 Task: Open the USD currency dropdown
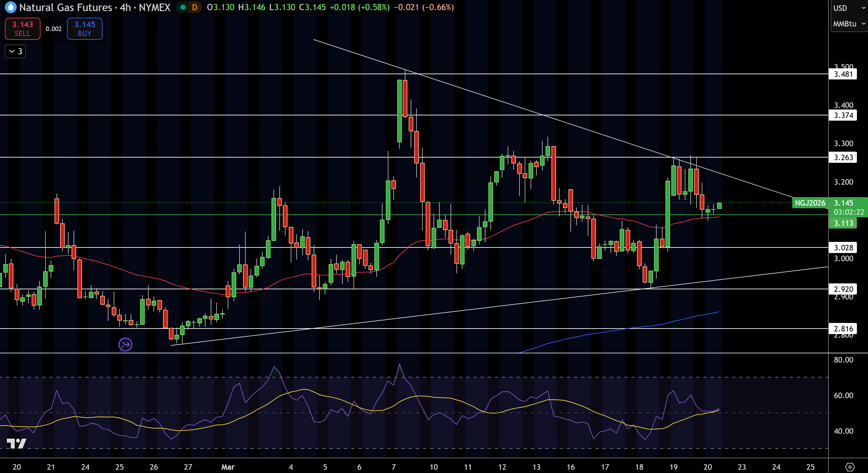coord(849,8)
